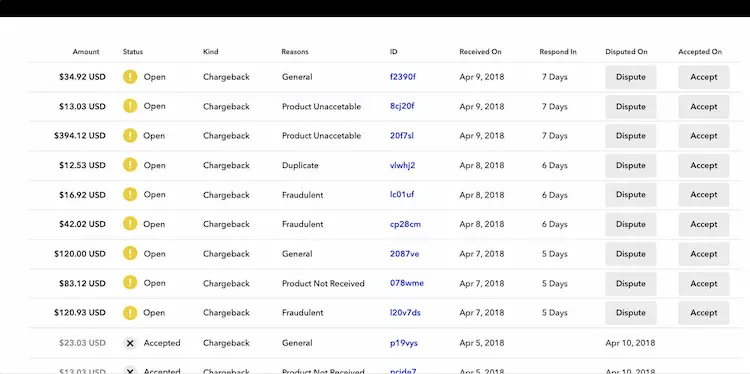
Task: Accept the $13.03 USD chargeback
Action: click(x=704, y=107)
